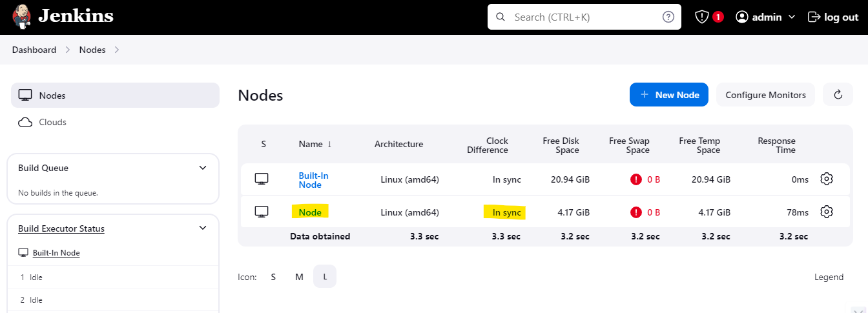Collapse the Build Queue panel
Screen dimensions: 868x313
pos(203,168)
